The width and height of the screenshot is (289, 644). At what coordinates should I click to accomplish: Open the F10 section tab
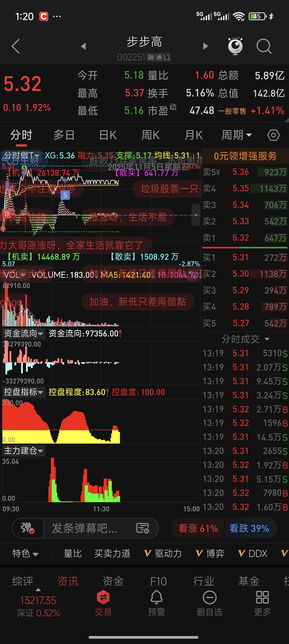158,581
